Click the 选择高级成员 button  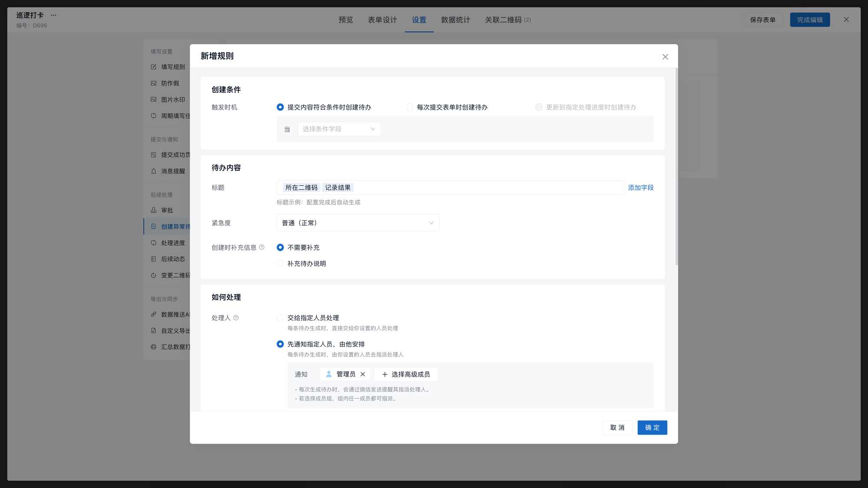pos(406,374)
